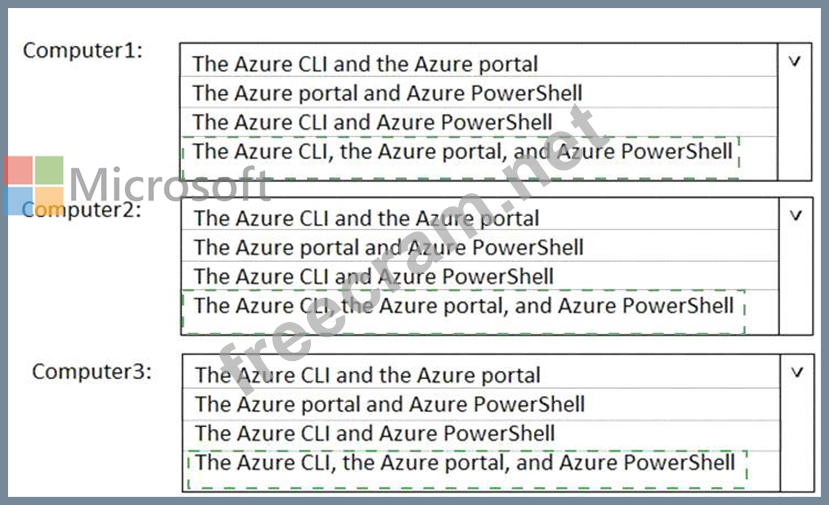The height and width of the screenshot is (505, 829).
Task: Select Computer3's 'Azure CLI and Azure PowerShell'
Action: point(374,434)
